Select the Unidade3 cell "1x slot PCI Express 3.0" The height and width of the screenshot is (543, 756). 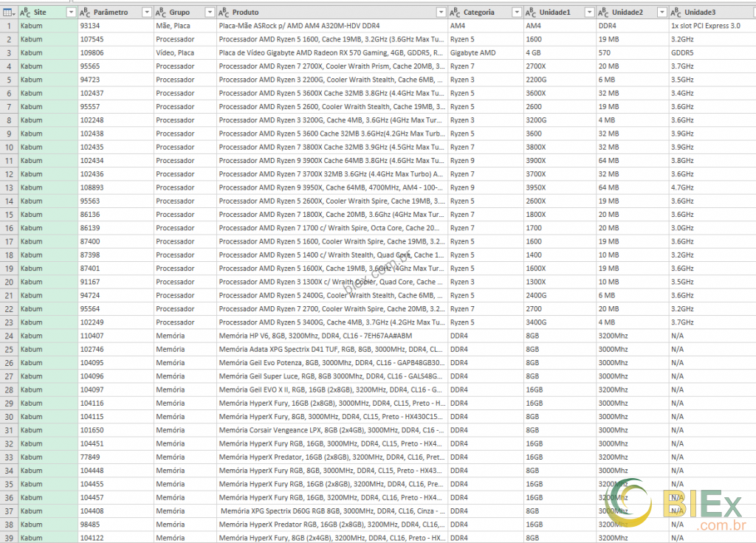click(712, 26)
